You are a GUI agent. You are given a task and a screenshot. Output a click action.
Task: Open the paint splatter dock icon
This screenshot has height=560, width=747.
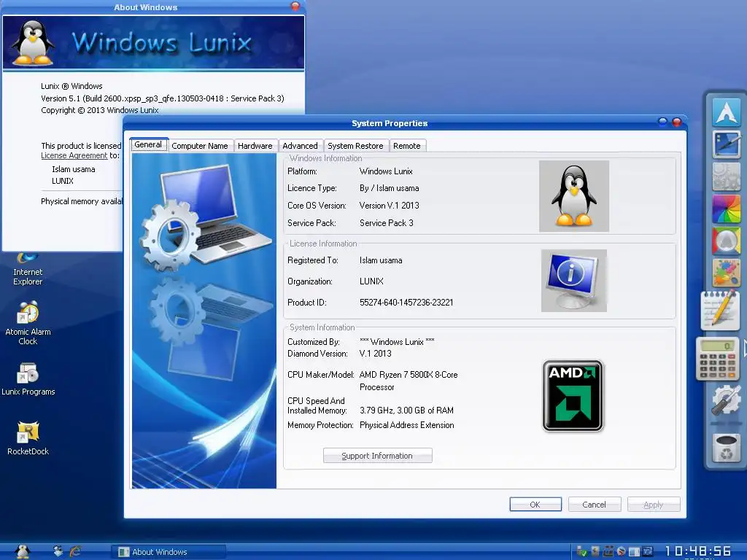pyautogui.click(x=726, y=273)
